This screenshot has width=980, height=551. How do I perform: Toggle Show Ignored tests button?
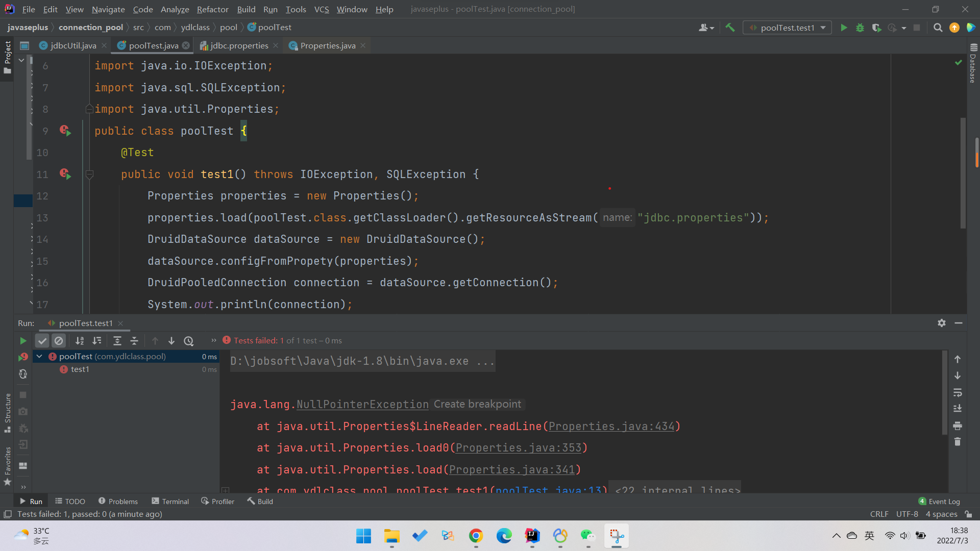click(59, 340)
